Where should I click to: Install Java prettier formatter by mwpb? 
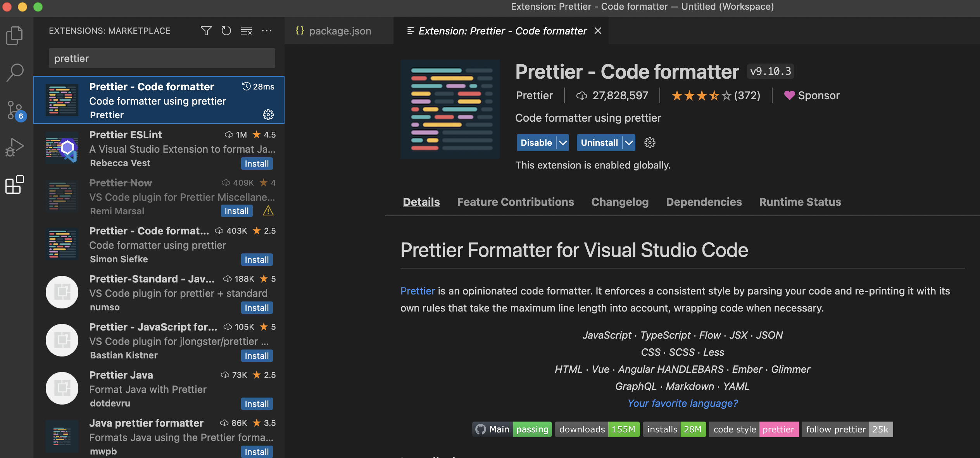click(x=257, y=452)
